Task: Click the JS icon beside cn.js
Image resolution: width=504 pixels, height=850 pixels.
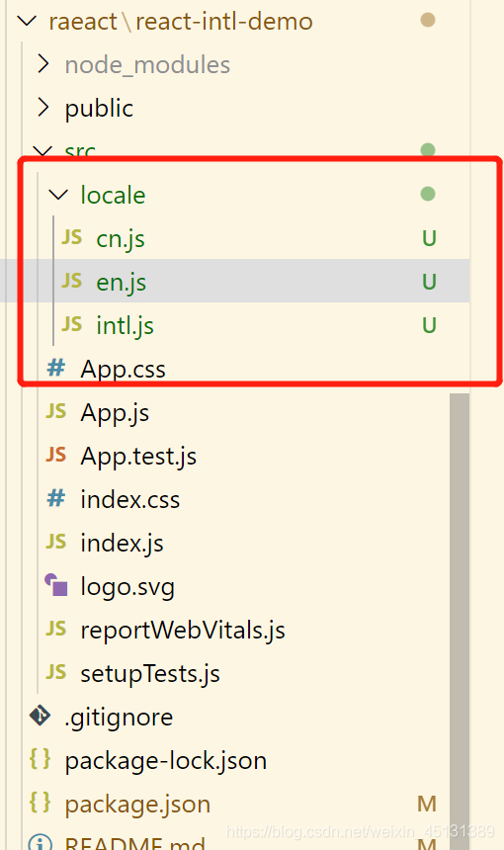Action: 71,237
